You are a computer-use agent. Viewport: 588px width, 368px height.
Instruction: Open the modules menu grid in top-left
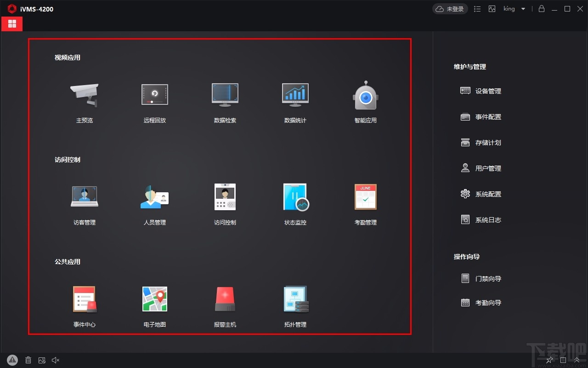(12, 24)
